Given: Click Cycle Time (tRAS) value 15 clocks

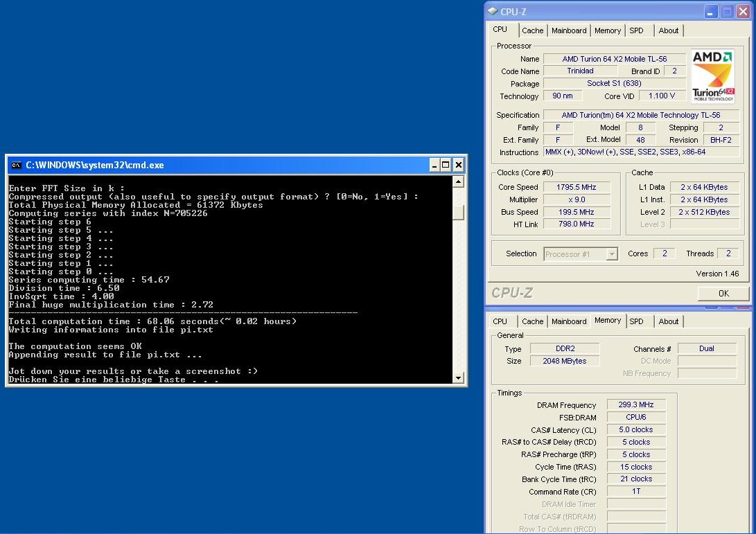Looking at the screenshot, I should (x=636, y=467).
